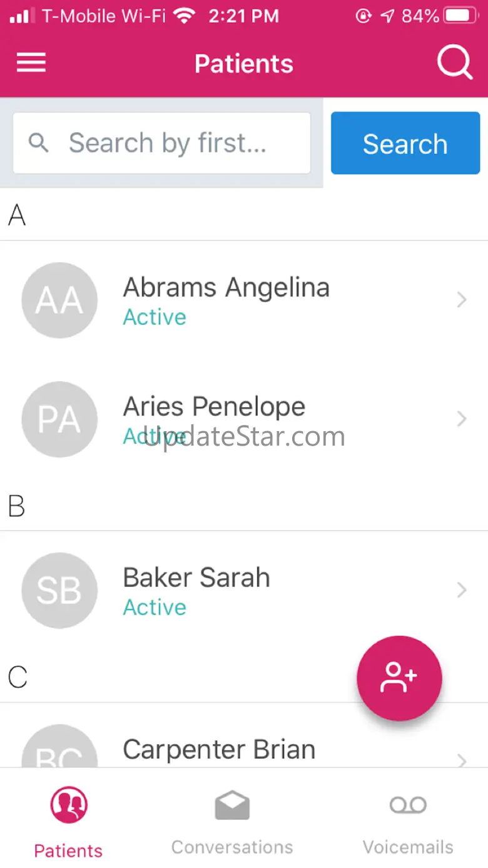Open the Conversations tab
Viewport: 488px width, 868px height.
(232, 820)
